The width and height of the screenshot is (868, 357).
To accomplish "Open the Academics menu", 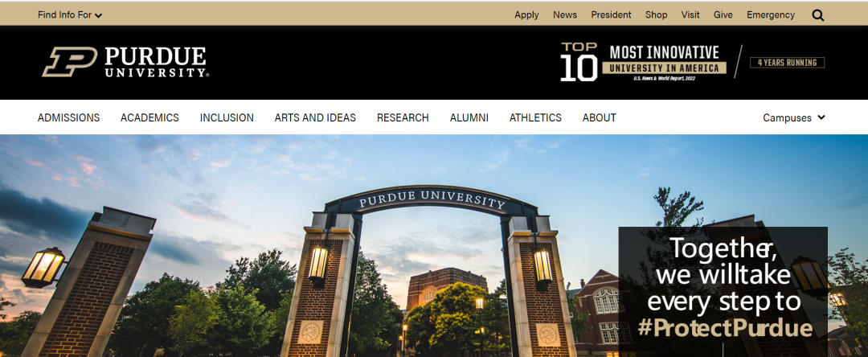I will pos(150,118).
